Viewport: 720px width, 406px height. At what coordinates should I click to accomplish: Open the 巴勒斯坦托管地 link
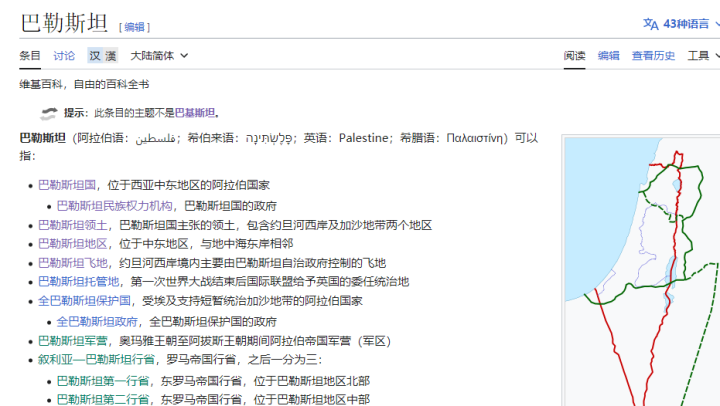point(73,281)
